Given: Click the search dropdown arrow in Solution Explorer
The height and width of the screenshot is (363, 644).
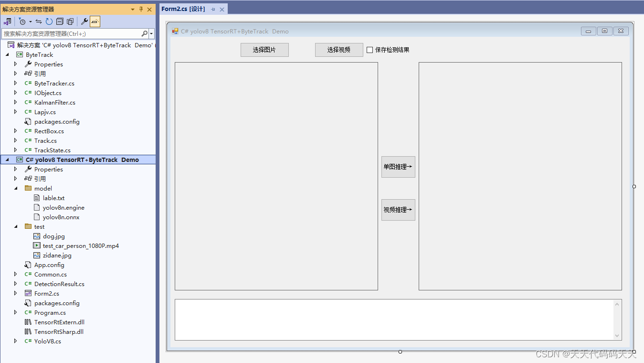Looking at the screenshot, I should tap(150, 33).
